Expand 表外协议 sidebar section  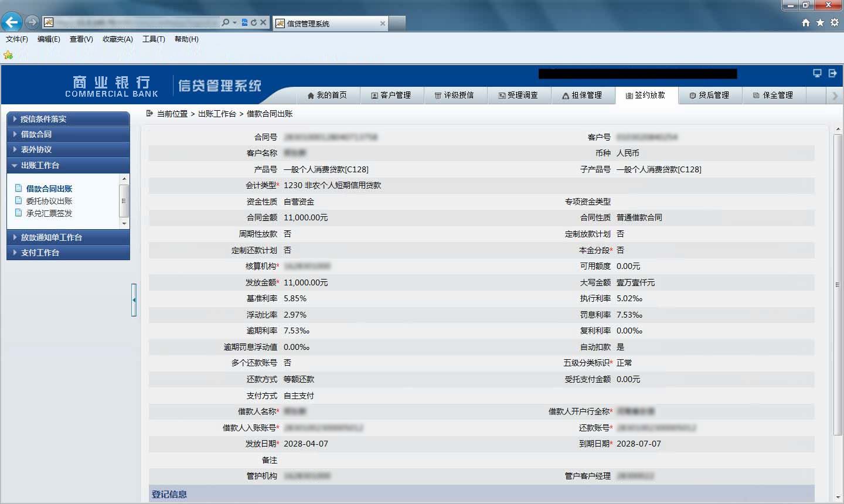pyautogui.click(x=68, y=149)
